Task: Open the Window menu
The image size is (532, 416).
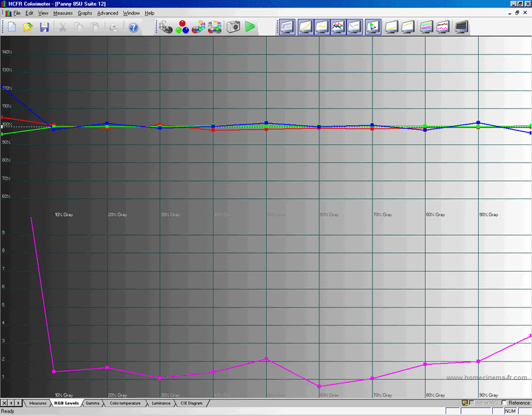Action: tap(131, 13)
